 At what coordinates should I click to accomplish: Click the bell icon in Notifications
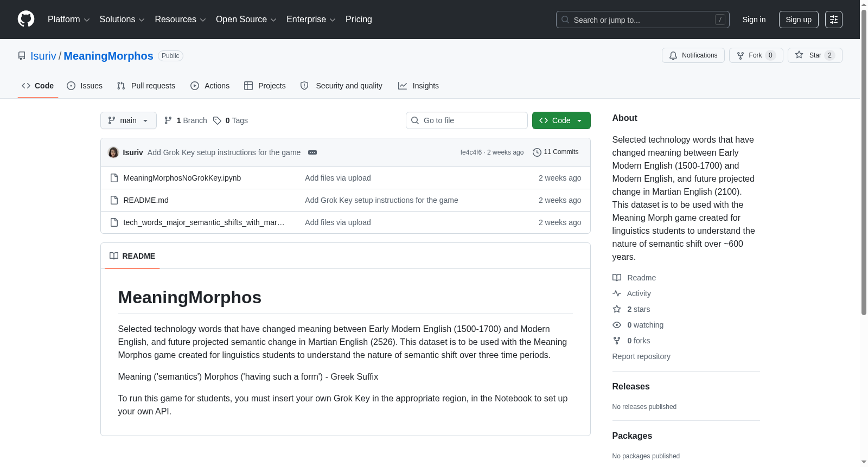tap(673, 55)
